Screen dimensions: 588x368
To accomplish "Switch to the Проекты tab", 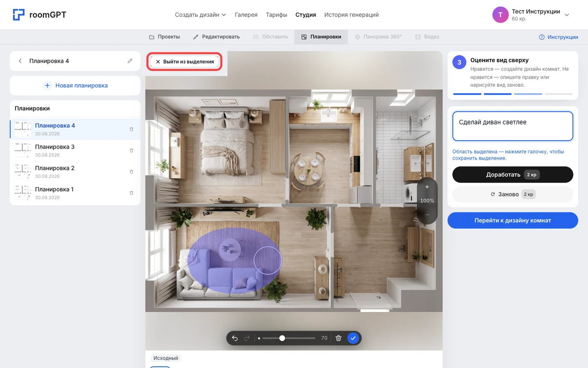I will click(x=165, y=37).
